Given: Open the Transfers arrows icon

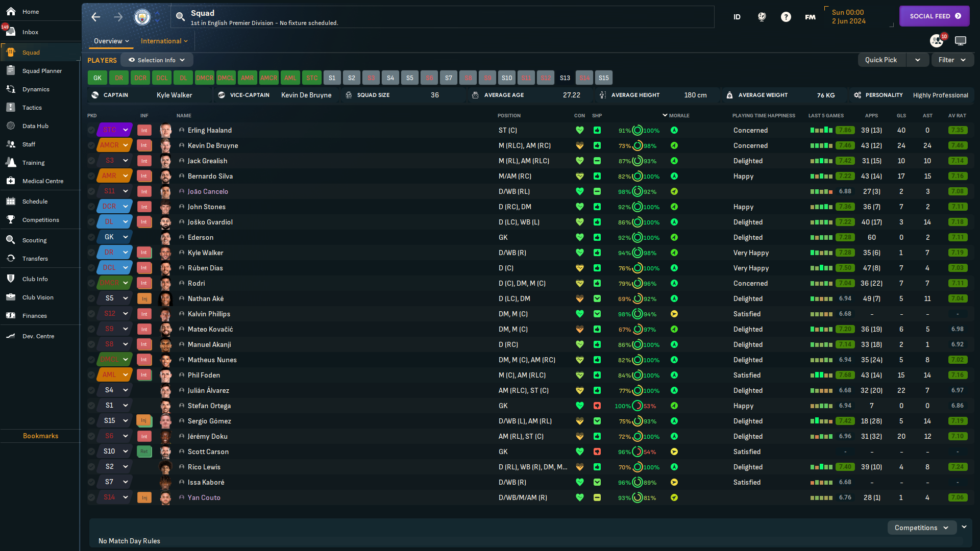Looking at the screenshot, I should [x=11, y=259].
